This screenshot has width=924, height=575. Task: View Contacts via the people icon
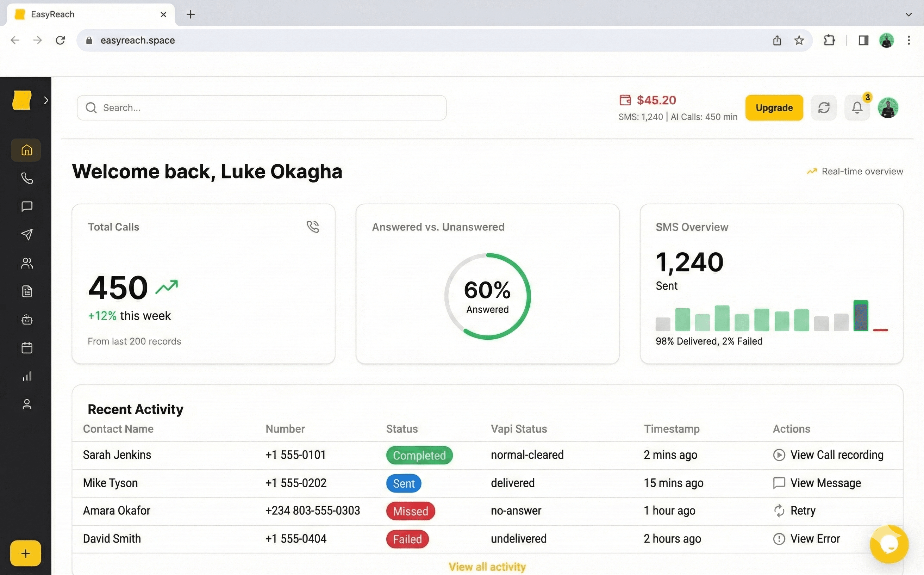tap(27, 263)
